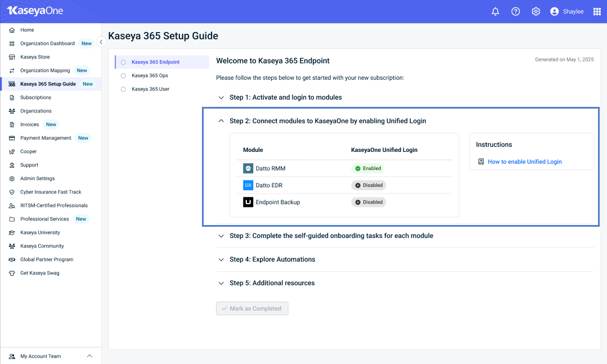Click the Shaylee user avatar icon
The height and width of the screenshot is (364, 607).
(554, 12)
